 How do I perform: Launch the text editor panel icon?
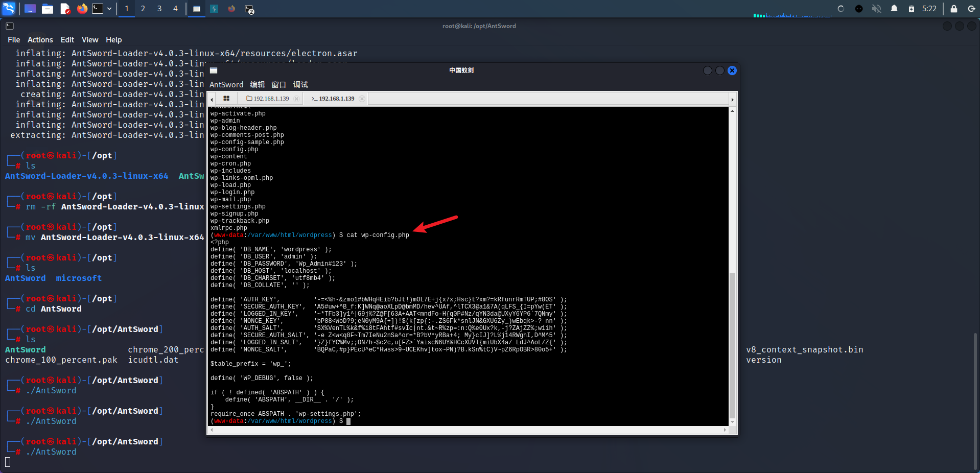(65, 9)
